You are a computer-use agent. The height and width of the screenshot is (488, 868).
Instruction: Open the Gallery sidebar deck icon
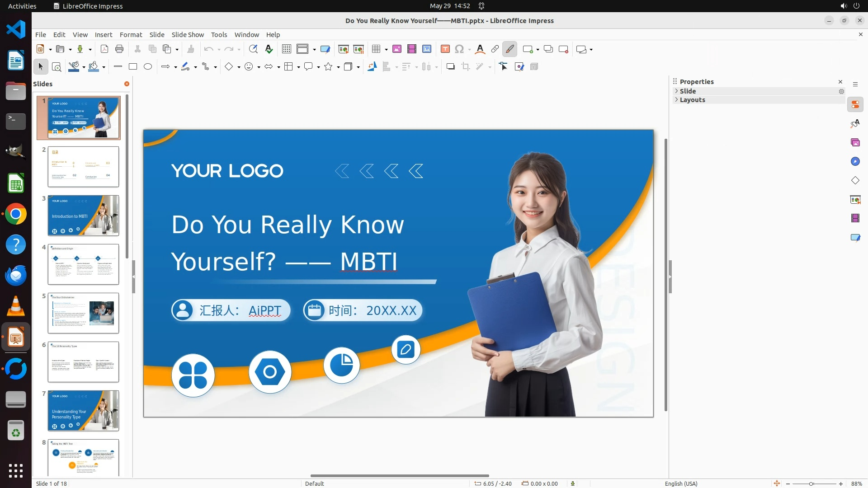coord(855,142)
